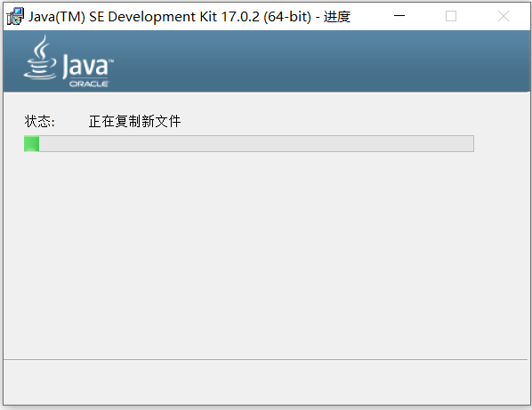Viewport: 532px width, 410px height.
Task: Click the Java coffee cup logo
Action: click(40, 57)
